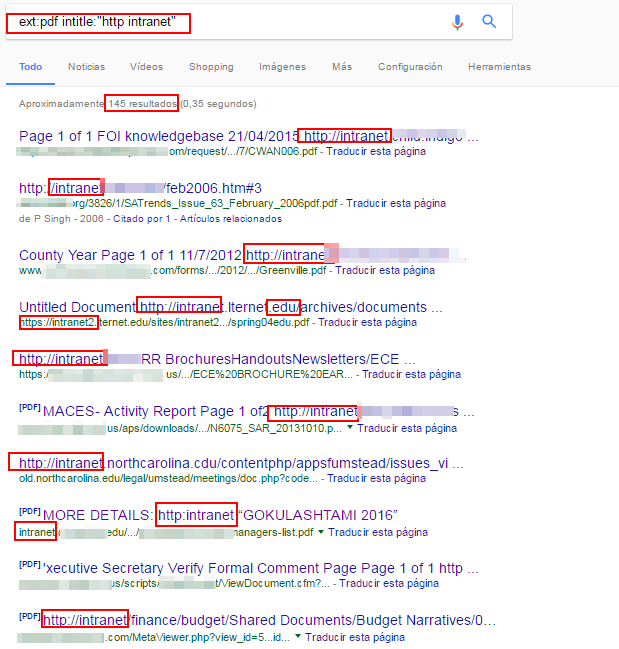Image resolution: width=619 pixels, height=649 pixels.
Task: Click the microphone voice search icon
Action: point(457,22)
